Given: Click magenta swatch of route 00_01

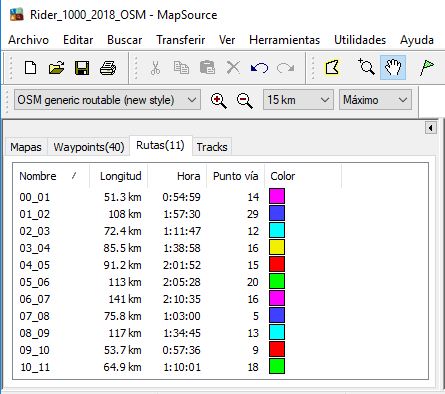Looking at the screenshot, I should pyautogui.click(x=277, y=196).
